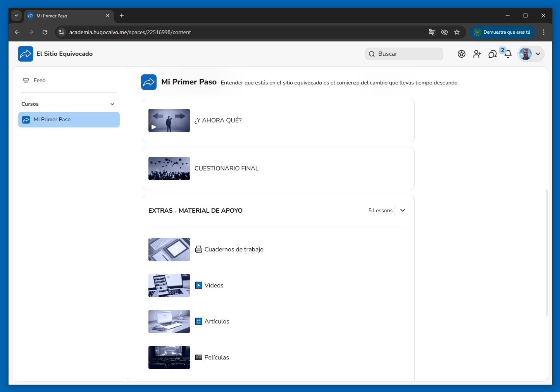Open the chat messages icon

(x=493, y=54)
